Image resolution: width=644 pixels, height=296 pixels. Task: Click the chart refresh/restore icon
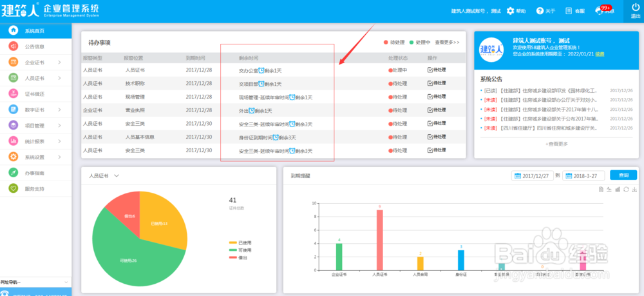626,189
